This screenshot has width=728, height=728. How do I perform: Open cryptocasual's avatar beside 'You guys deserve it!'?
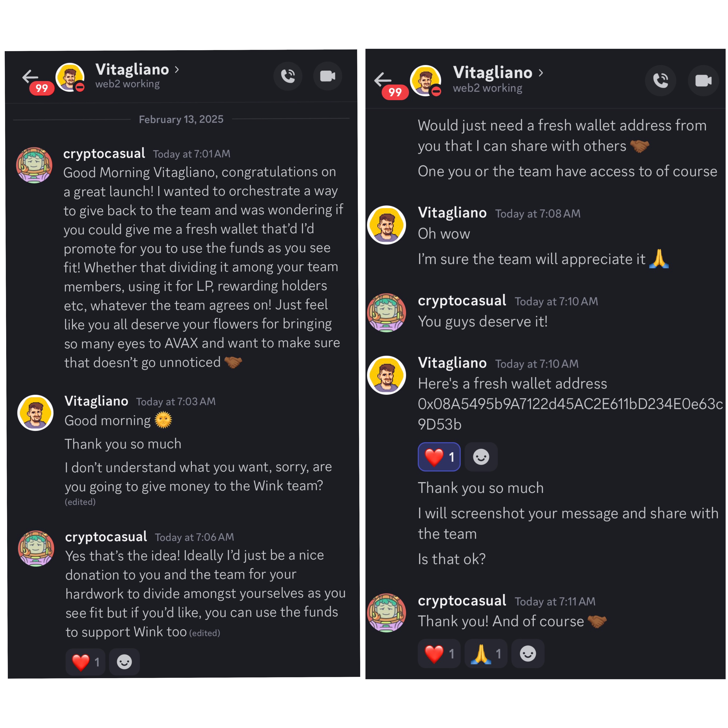pos(386,313)
